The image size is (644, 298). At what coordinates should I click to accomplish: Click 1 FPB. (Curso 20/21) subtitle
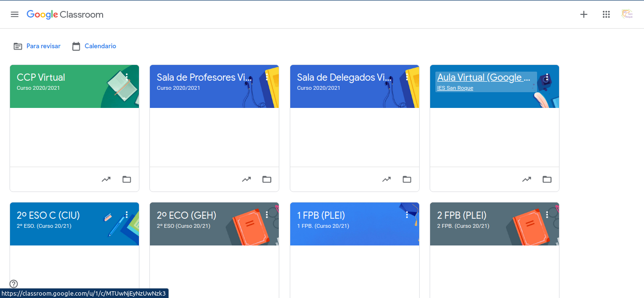coord(323,226)
